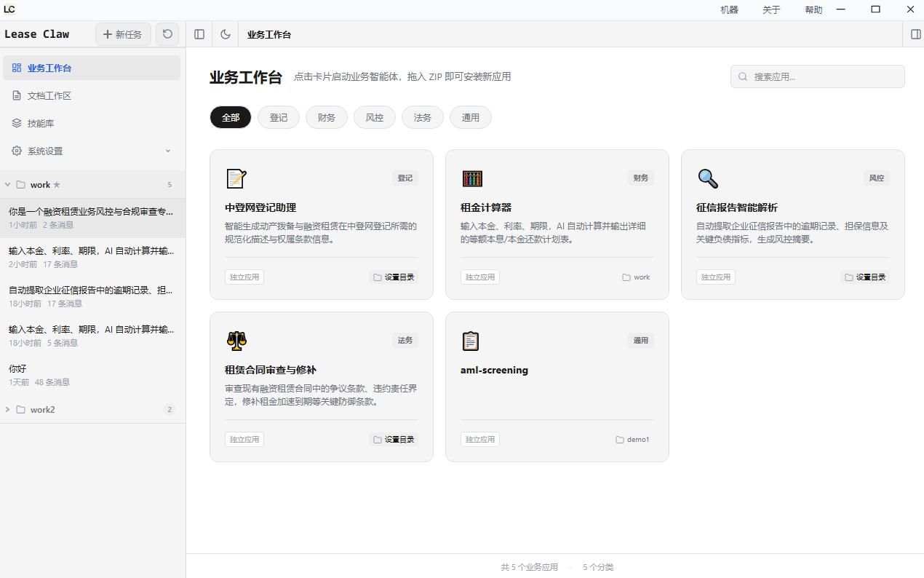This screenshot has width=924, height=578.
Task: Click the 业务工作台 grid icon in sidebar
Action: pyautogui.click(x=17, y=68)
